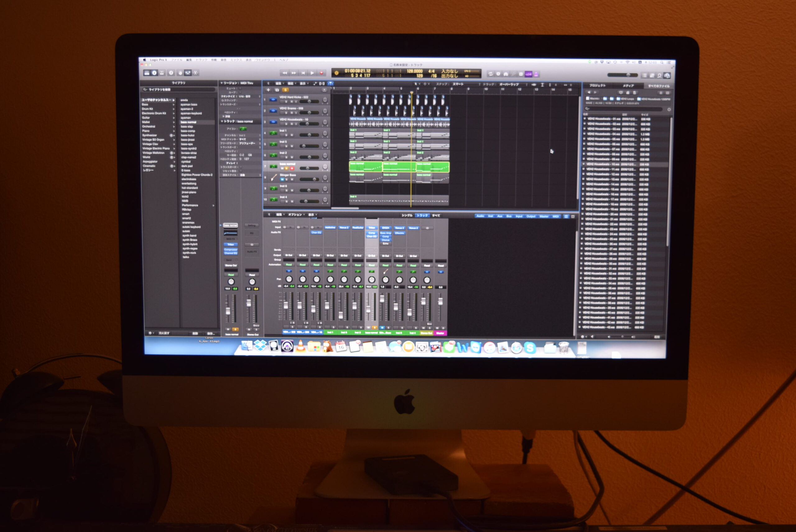Open the ヘルプ menu

[284, 60]
